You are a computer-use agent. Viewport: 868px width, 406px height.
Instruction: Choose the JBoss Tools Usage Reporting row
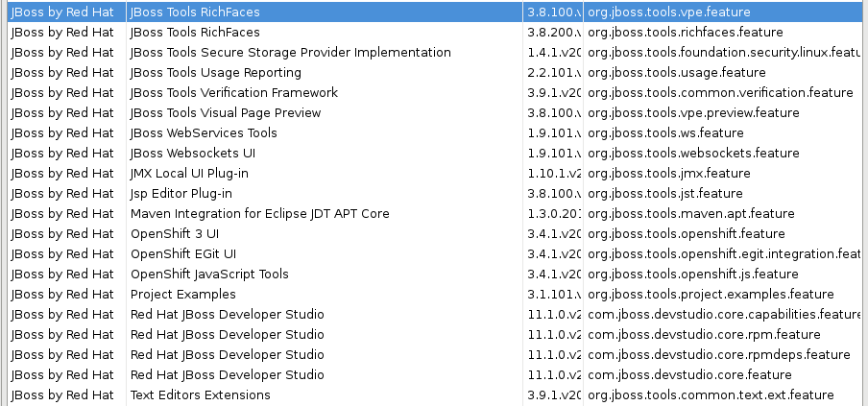(215, 73)
